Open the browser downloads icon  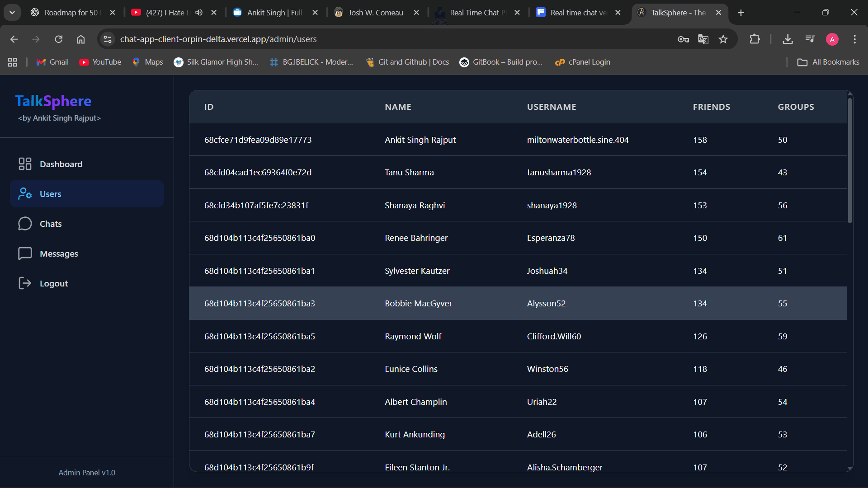[788, 39]
